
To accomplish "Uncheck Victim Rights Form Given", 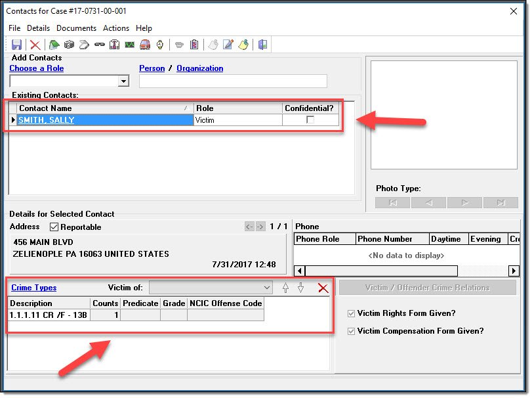I will click(x=352, y=313).
